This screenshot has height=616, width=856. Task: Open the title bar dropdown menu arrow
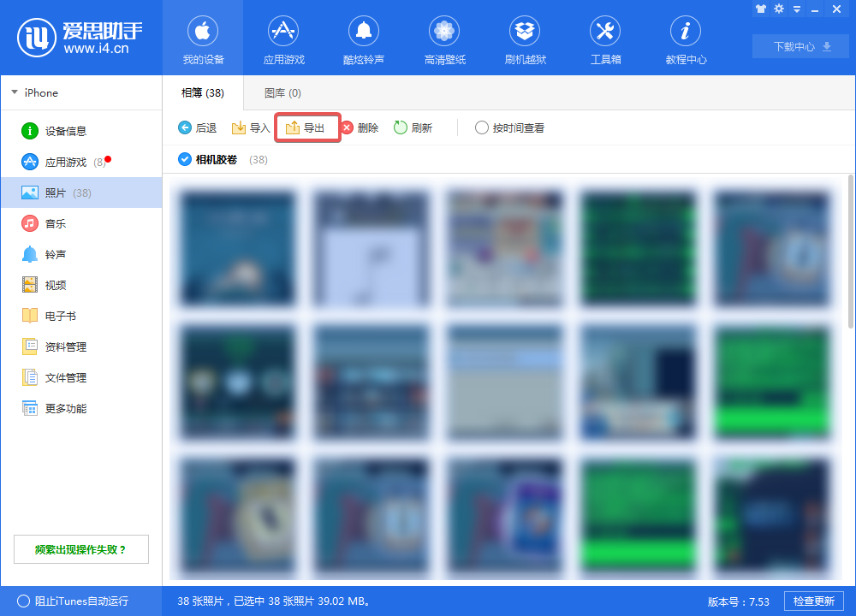click(x=797, y=9)
